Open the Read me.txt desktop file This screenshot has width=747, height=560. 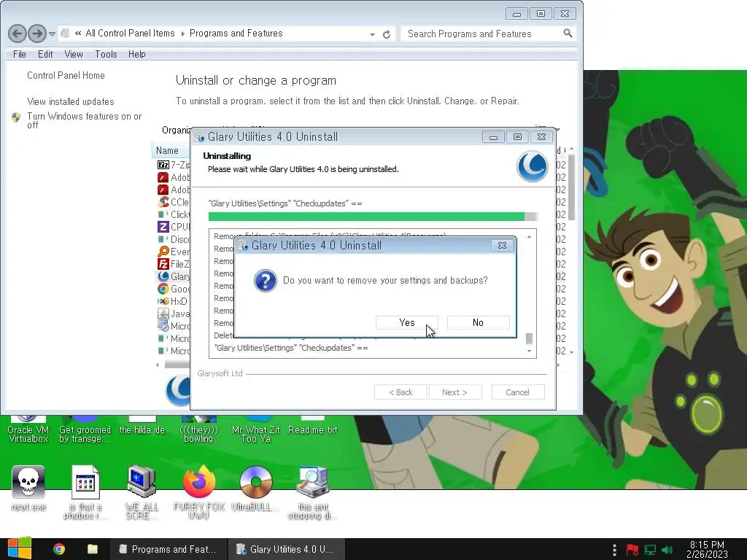pyautogui.click(x=312, y=425)
